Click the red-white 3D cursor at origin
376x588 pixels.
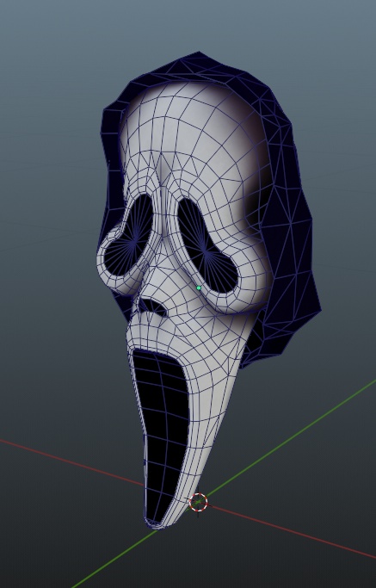coord(198,503)
